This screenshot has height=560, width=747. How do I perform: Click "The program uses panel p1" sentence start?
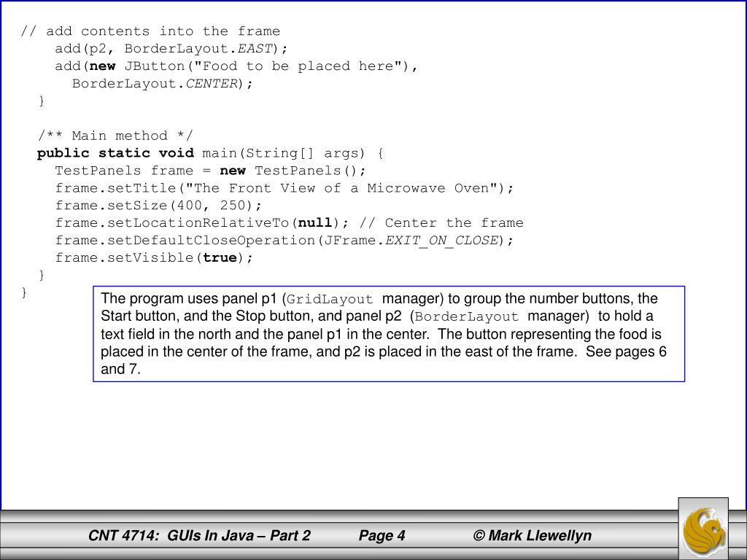[x=189, y=299]
